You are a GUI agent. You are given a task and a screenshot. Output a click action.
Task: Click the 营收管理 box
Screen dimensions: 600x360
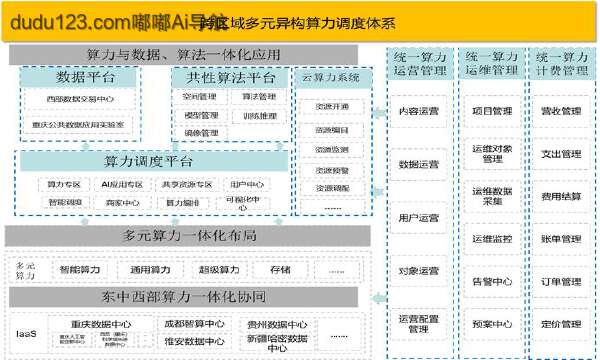point(561,111)
